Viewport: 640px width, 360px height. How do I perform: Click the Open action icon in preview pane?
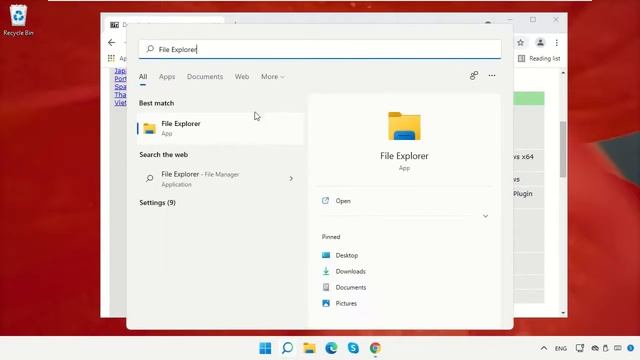(x=325, y=201)
